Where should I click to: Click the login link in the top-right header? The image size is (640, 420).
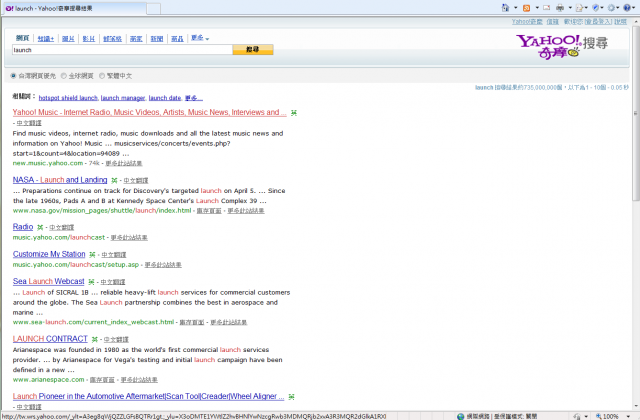click(598, 22)
